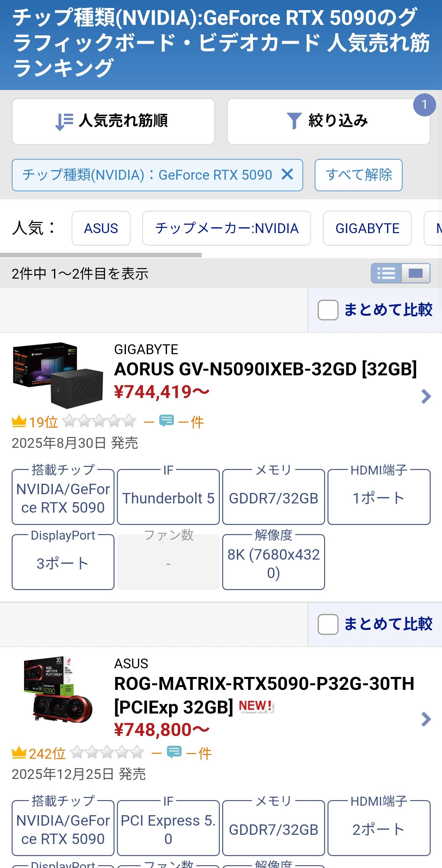Image resolution: width=442 pixels, height=868 pixels.
Task: Switch to list view icon
Action: point(386,273)
